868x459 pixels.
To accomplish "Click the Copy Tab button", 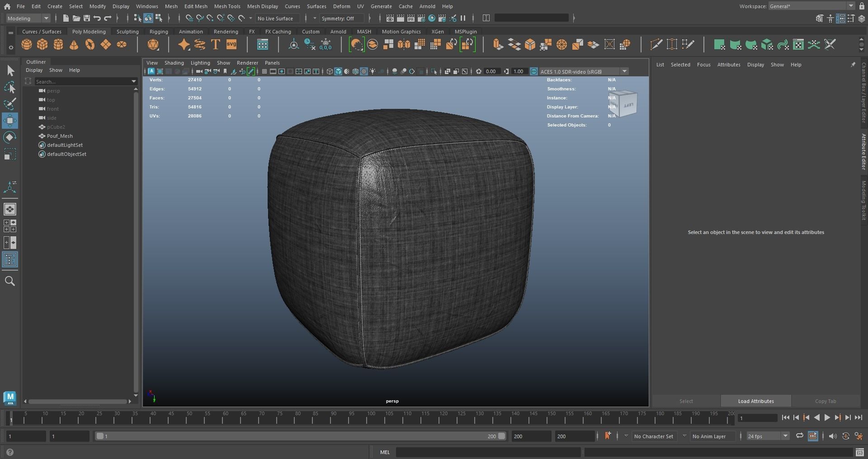I will (826, 401).
